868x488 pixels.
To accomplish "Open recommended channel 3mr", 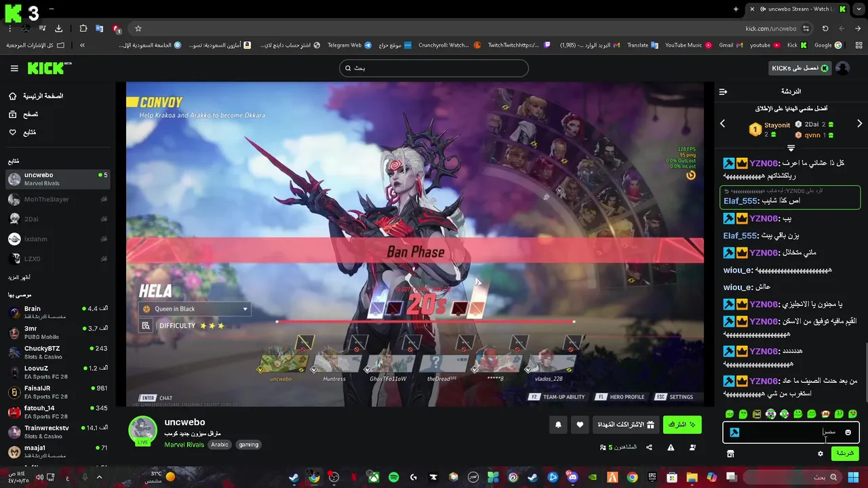I will pos(58,332).
